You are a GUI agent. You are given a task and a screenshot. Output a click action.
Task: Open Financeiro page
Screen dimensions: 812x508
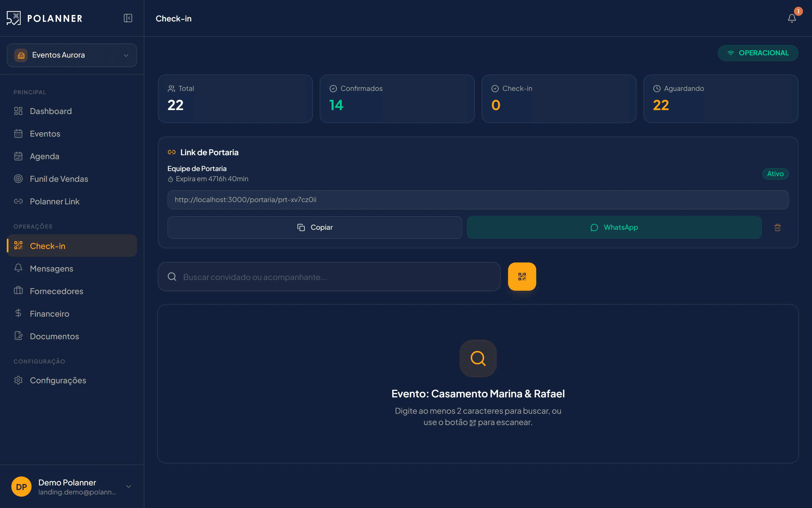pos(72,314)
